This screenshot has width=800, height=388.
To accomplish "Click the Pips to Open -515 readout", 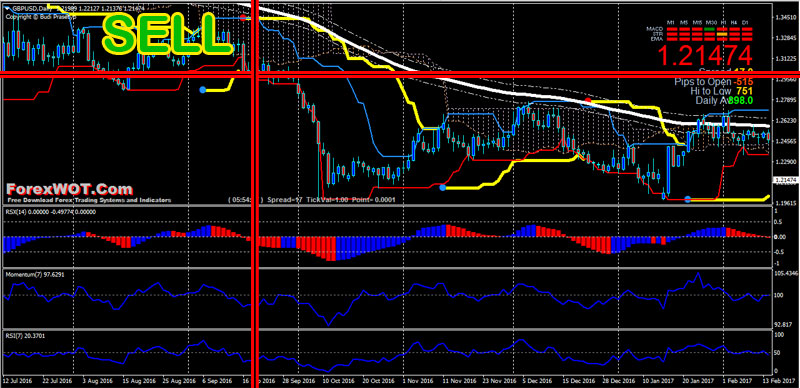I will [x=714, y=82].
